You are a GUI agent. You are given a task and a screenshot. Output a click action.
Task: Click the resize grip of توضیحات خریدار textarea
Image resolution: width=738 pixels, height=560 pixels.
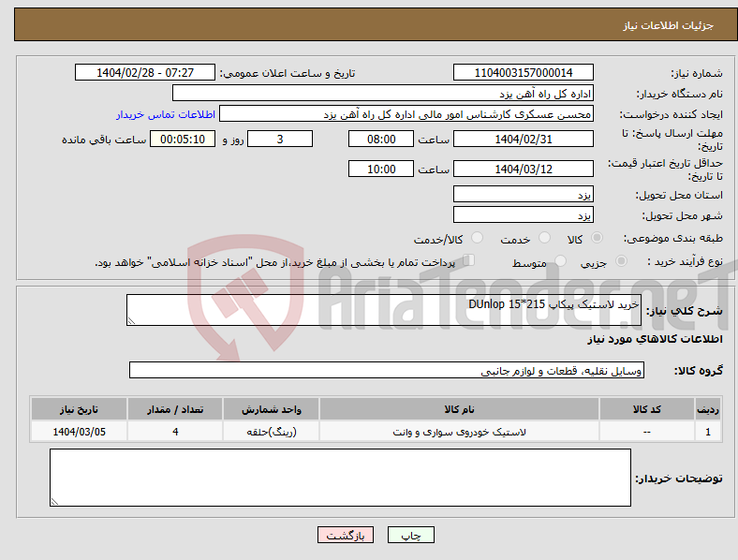[54, 502]
